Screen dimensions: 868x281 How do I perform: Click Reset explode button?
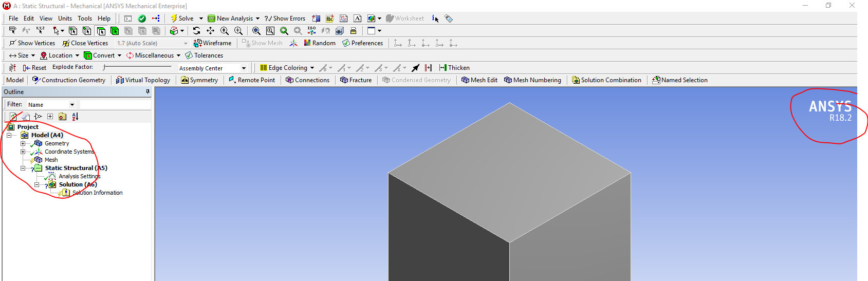[34, 68]
